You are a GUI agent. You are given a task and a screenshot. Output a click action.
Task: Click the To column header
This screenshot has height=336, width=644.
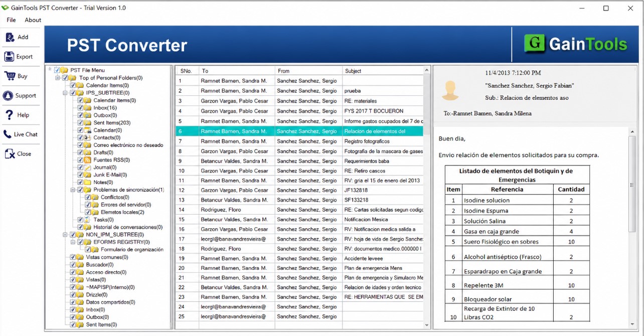[x=237, y=71]
